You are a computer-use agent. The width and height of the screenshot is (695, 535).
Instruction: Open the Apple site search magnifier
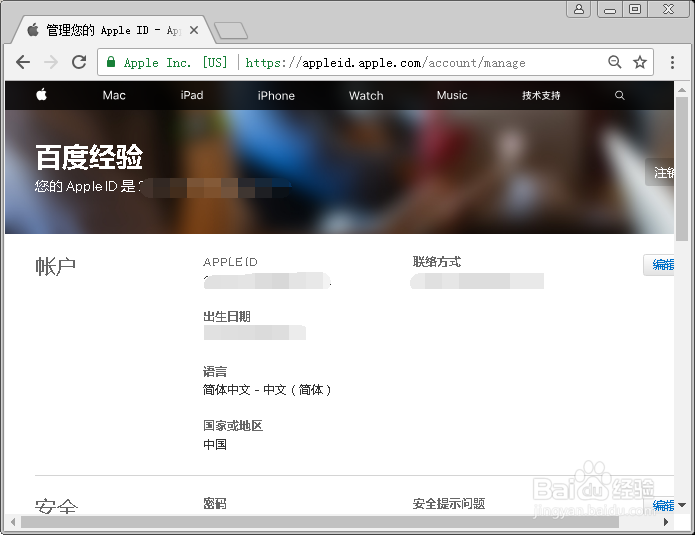pos(620,95)
